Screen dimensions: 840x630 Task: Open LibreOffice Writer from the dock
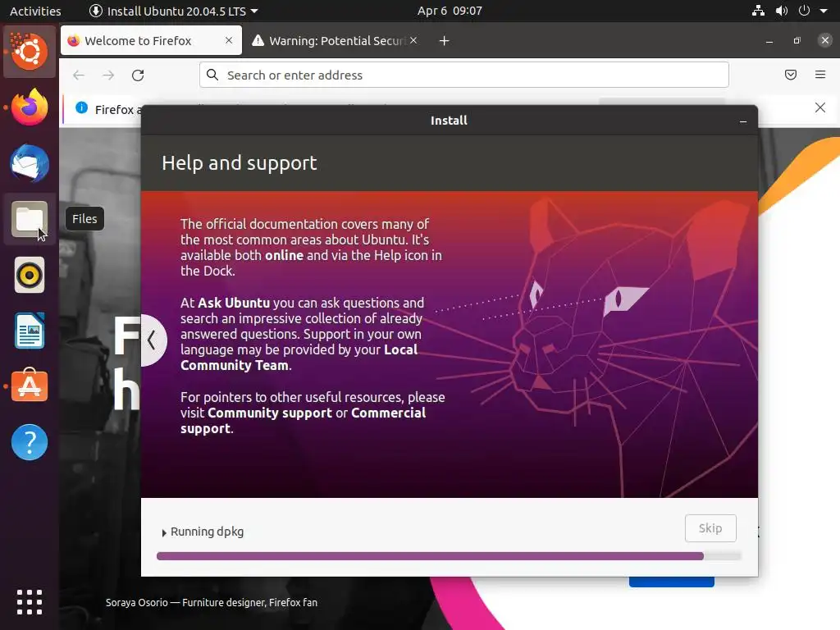tap(30, 331)
